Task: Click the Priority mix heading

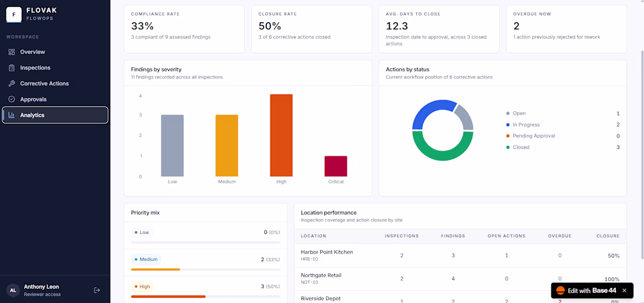Action: [x=145, y=213]
